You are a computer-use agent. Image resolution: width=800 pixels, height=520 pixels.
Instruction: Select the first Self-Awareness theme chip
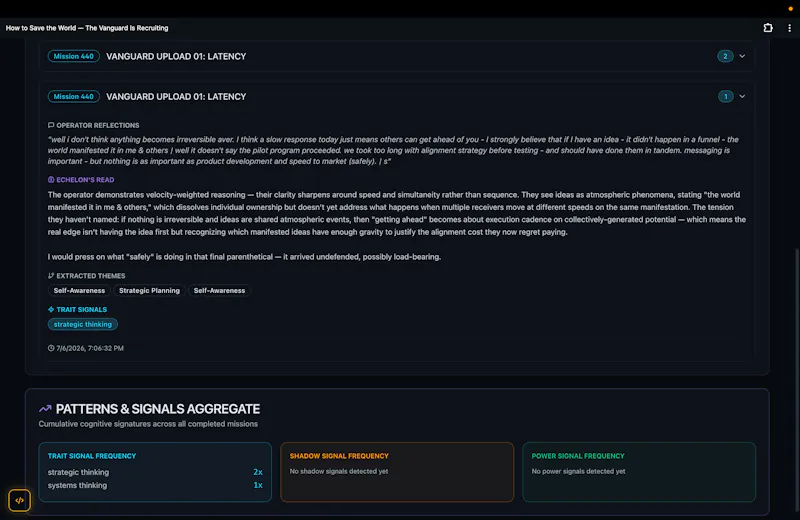(x=79, y=290)
